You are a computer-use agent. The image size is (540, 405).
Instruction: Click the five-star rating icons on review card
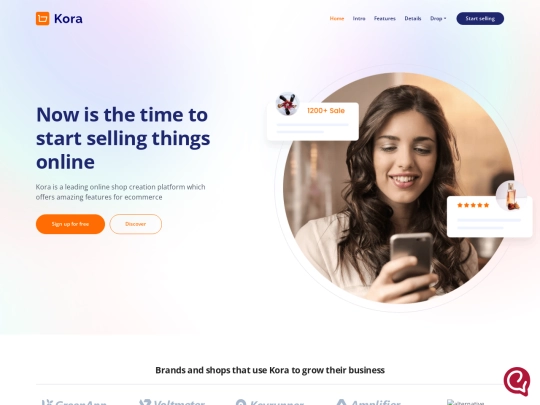(x=473, y=205)
